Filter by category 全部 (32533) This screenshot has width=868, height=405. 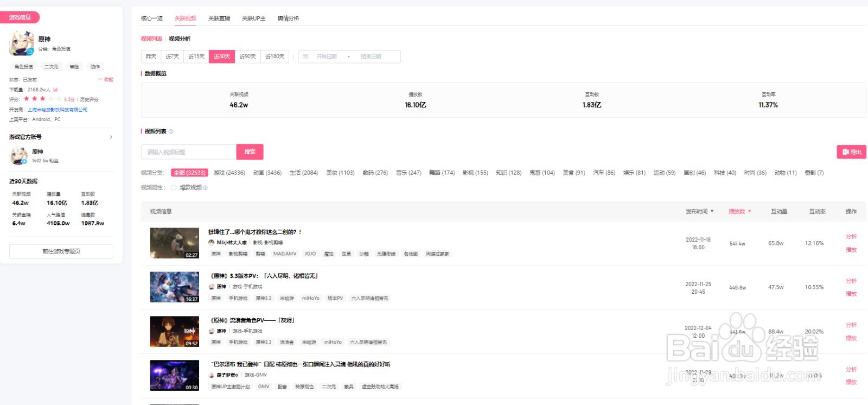189,173
